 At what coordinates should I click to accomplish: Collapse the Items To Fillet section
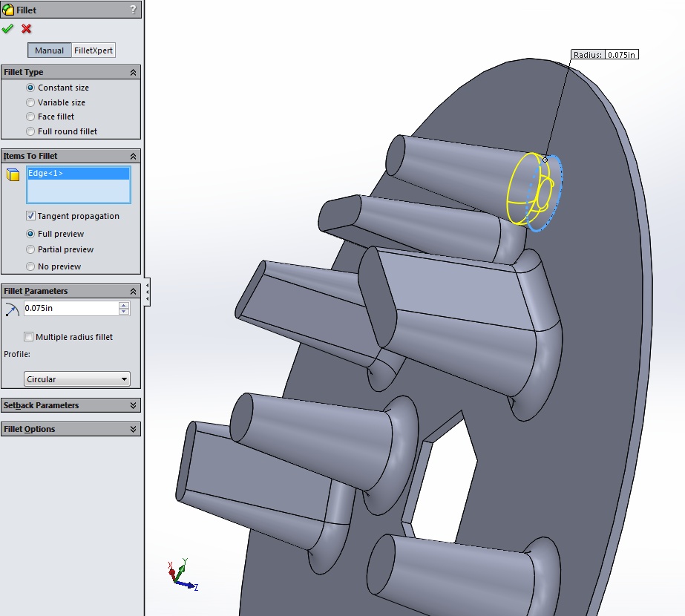click(x=134, y=157)
